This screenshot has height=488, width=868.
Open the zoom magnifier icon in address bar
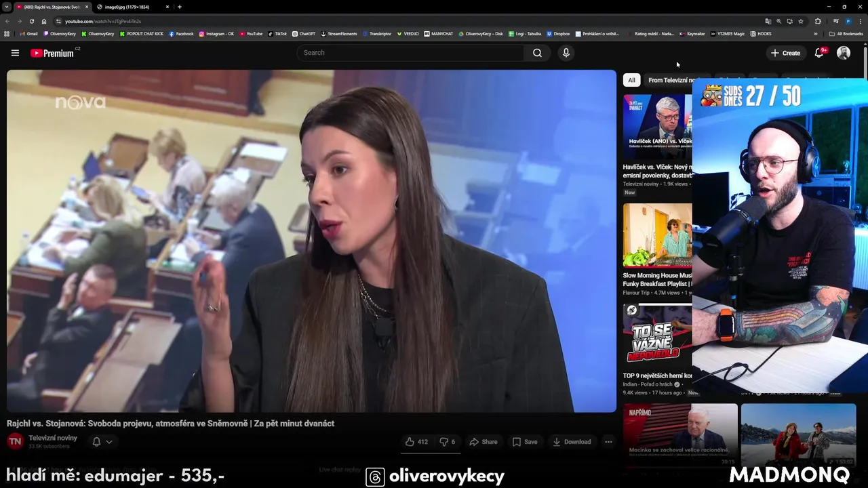pos(778,21)
